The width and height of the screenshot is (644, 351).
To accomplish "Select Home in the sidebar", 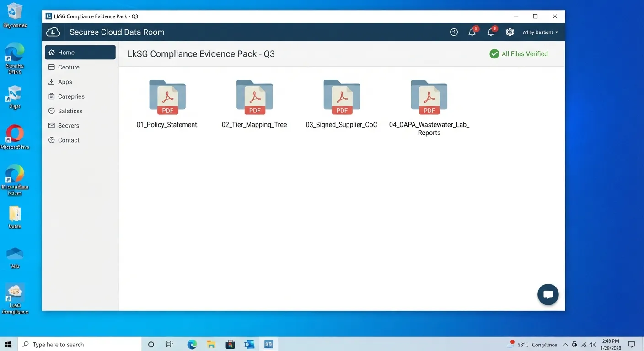I will click(80, 53).
